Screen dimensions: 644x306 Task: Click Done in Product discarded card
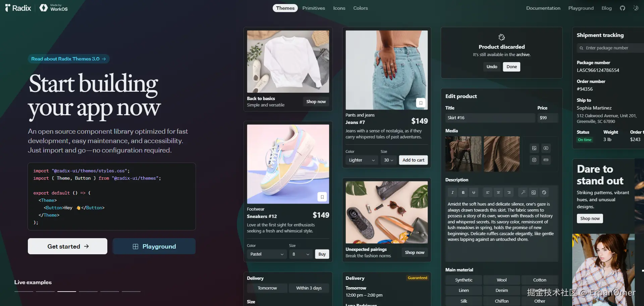point(512,67)
